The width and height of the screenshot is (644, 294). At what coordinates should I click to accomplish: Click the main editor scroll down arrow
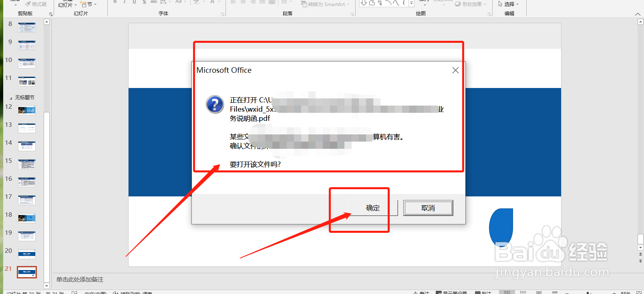point(640,248)
